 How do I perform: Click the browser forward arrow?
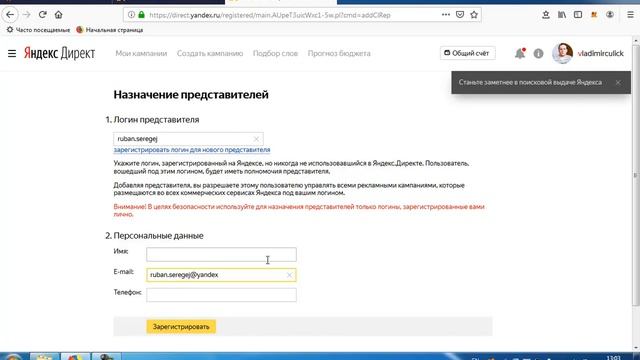(x=27, y=15)
